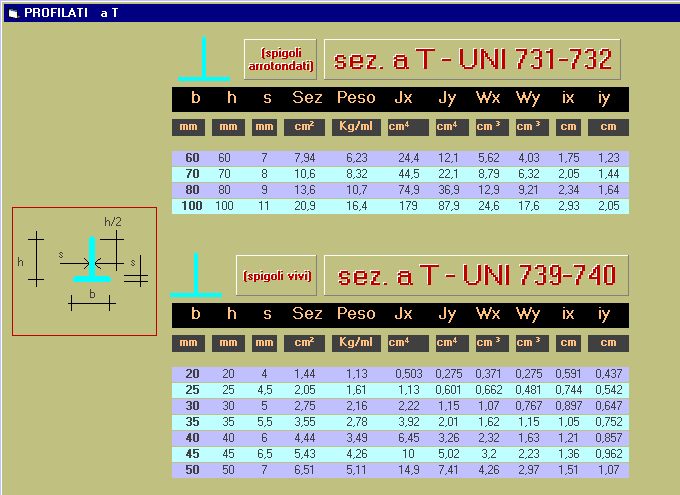Select the row for profile b 100
The width and height of the screenshot is (680, 495).
(x=400, y=206)
